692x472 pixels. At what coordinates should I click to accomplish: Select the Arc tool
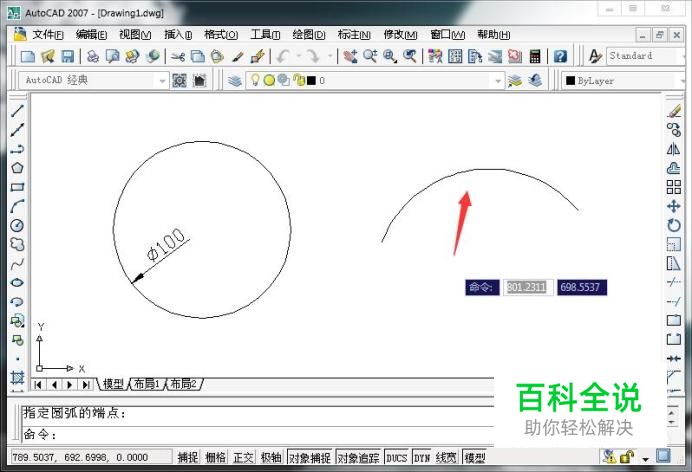click(x=17, y=206)
